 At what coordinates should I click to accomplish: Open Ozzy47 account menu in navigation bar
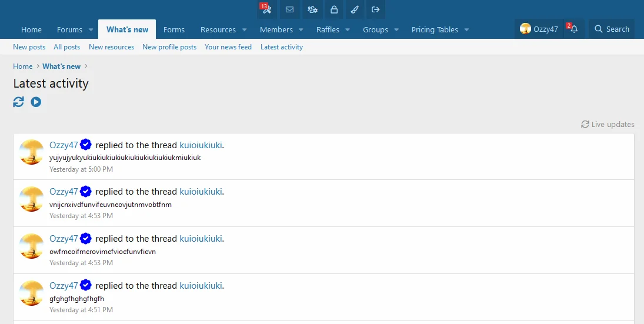(x=539, y=29)
